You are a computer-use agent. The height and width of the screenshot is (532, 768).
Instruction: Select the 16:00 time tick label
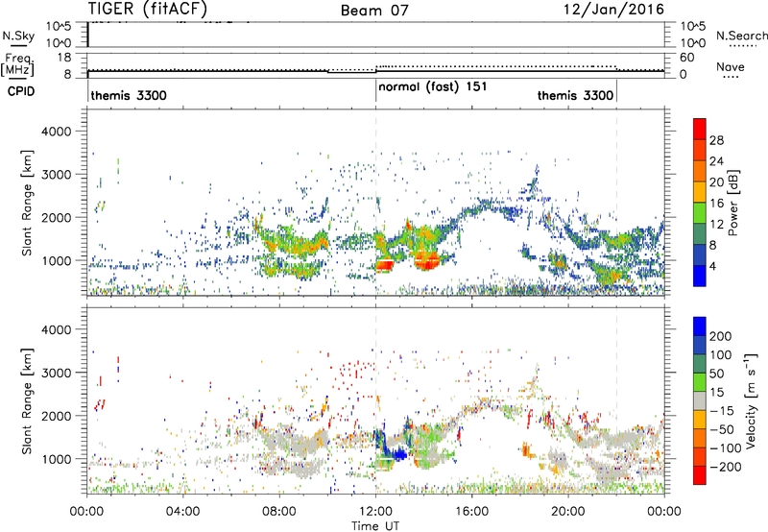tap(471, 512)
